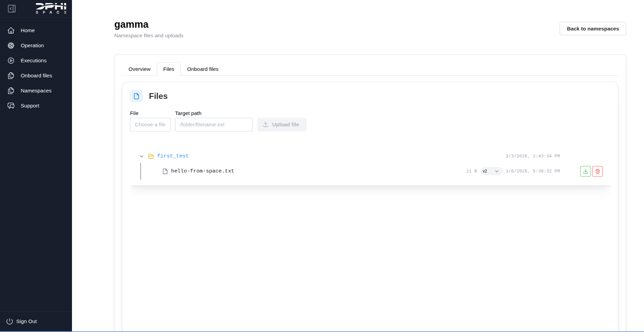Open the Onboard files tab
The image size is (644, 332).
tap(203, 69)
